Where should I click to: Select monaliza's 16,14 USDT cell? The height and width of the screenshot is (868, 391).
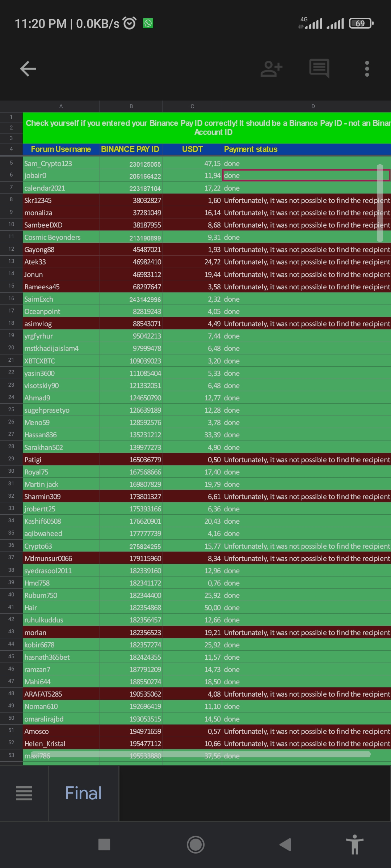click(x=192, y=213)
